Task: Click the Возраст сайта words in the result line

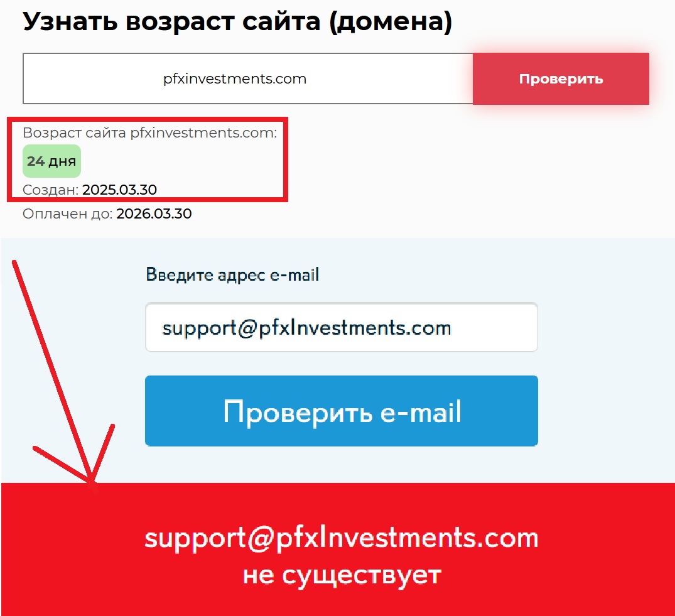Action: coord(74,132)
